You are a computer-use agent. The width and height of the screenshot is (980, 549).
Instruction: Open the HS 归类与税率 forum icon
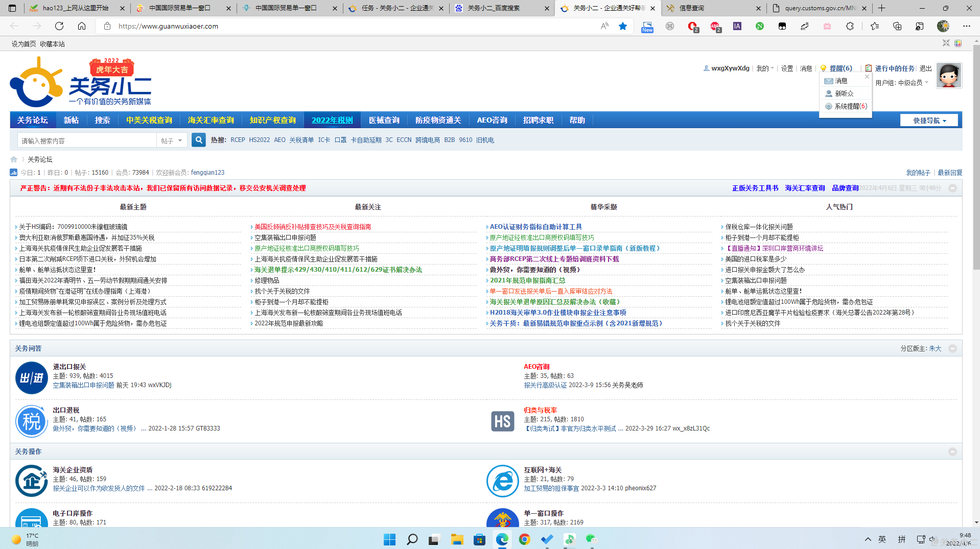tap(502, 421)
